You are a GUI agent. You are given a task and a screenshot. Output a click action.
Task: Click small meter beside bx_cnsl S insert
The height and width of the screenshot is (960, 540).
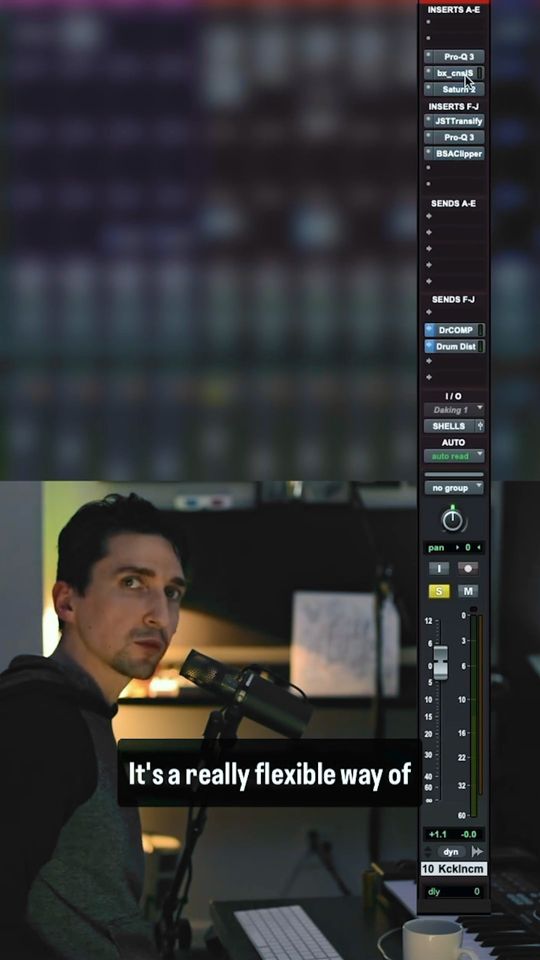tap(481, 73)
